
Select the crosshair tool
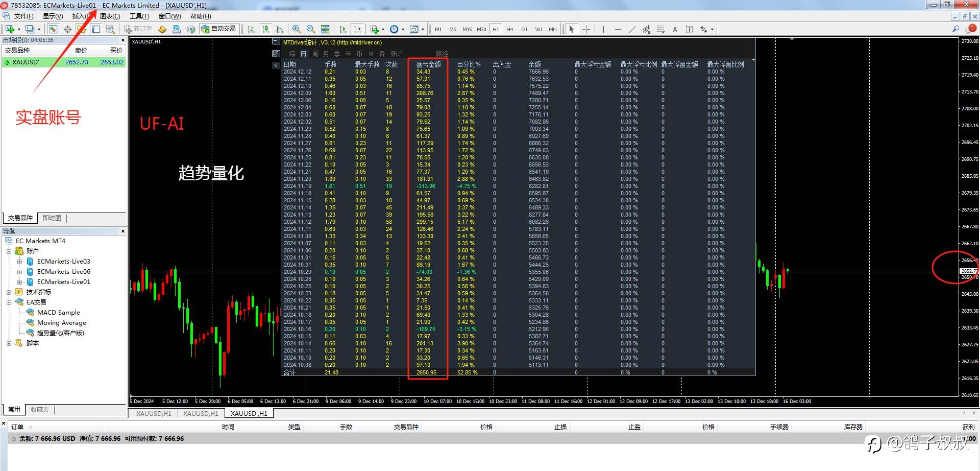pyautogui.click(x=586, y=29)
